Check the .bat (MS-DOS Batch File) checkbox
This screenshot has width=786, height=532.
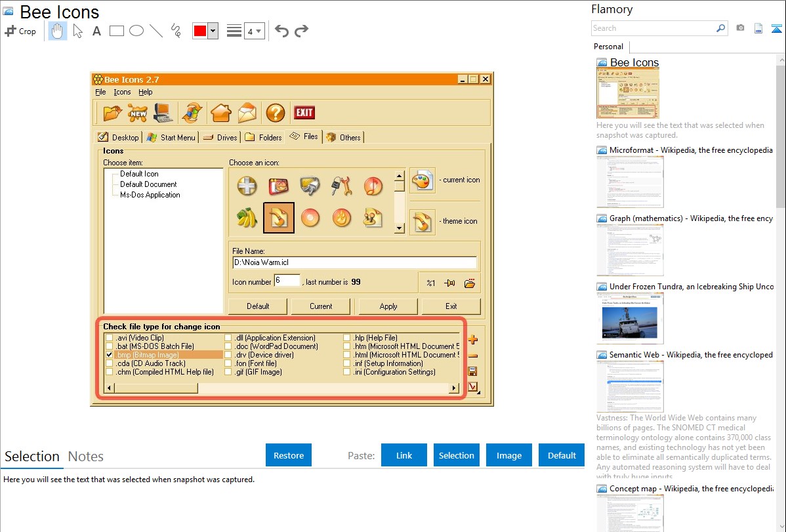click(110, 346)
